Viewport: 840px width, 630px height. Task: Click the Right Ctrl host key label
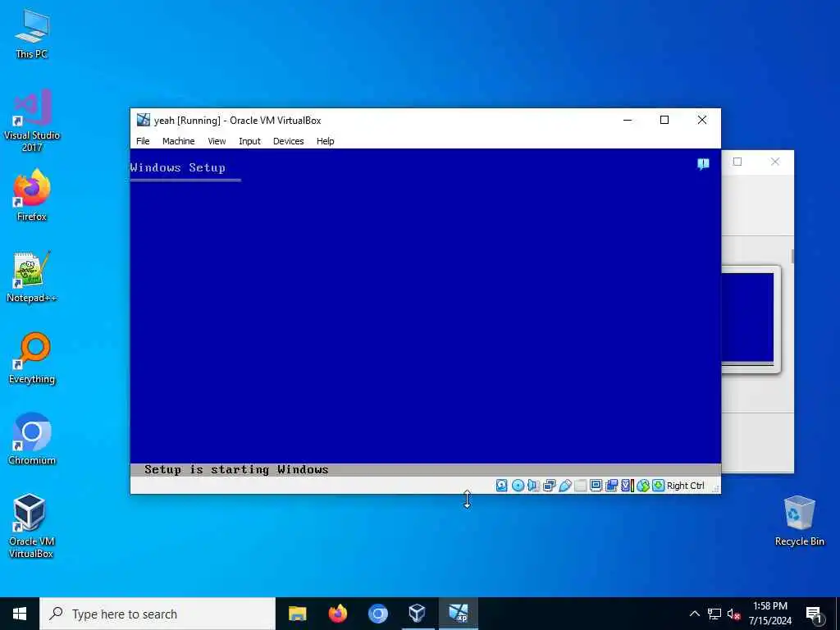click(686, 486)
